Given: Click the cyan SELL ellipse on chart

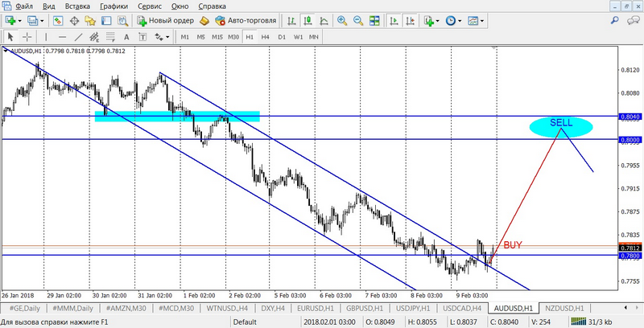Looking at the screenshot, I should pos(561,126).
